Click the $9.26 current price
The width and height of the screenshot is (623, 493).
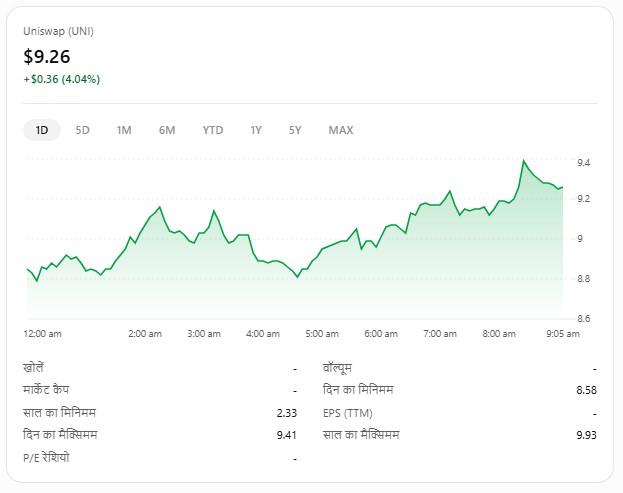pyautogui.click(x=47, y=56)
